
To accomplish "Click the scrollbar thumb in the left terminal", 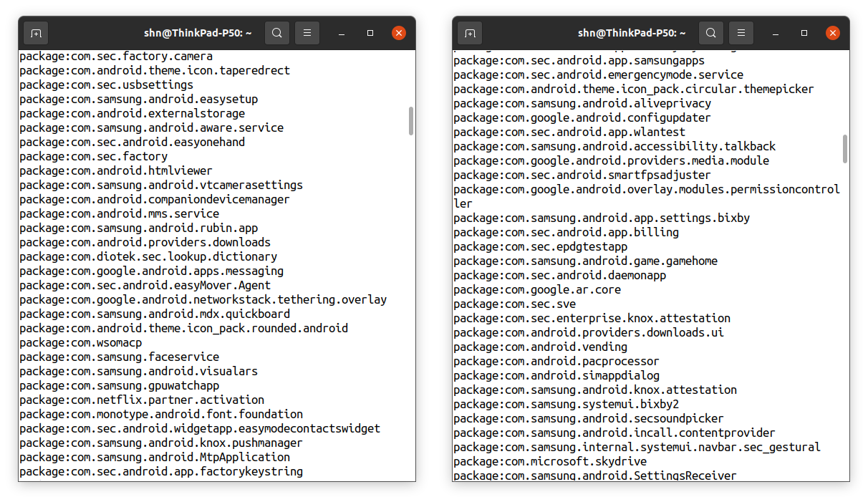I will [x=411, y=121].
